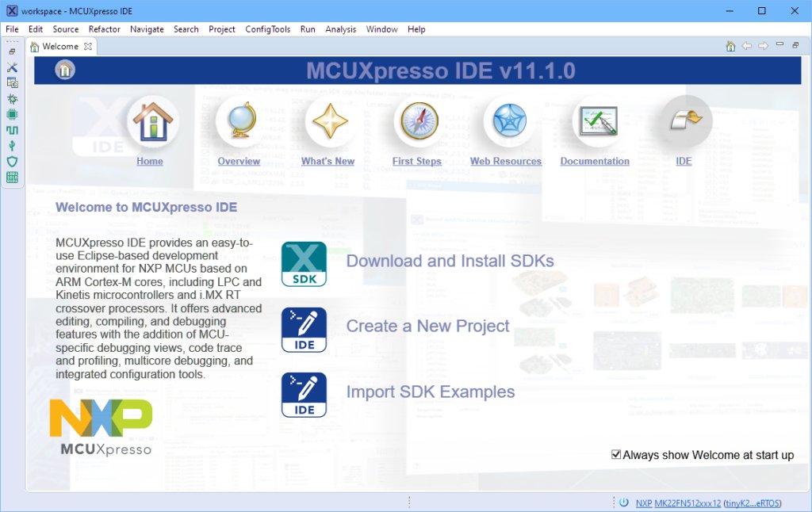Click the NXP MK22FN512xxx12 status bar link
This screenshot has width=812, height=512.
point(679,502)
